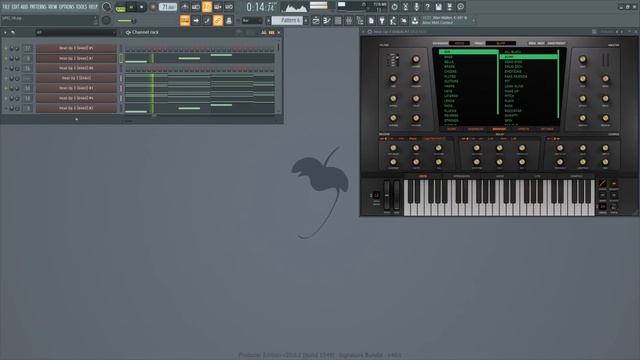Click the running figure toolbar icon
The width and height of the screenshot is (640, 360).
[393, 20]
